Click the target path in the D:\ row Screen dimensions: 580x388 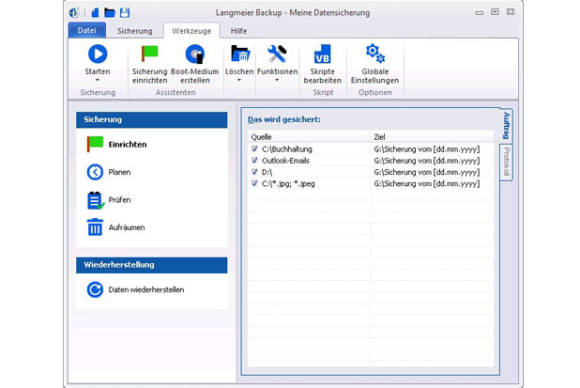[427, 172]
